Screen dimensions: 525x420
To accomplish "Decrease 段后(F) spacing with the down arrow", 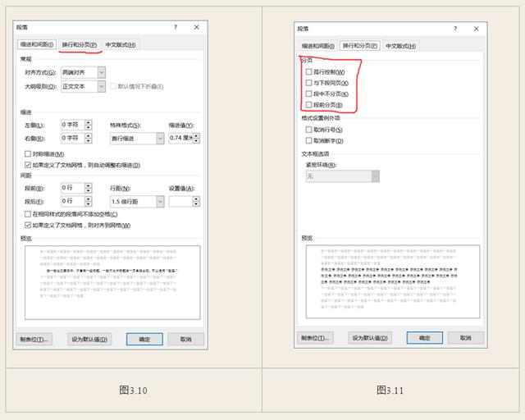I will [x=89, y=204].
